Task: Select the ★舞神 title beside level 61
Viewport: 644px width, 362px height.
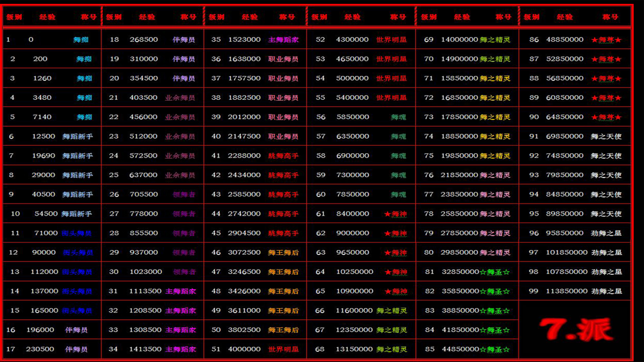Action: [395, 214]
